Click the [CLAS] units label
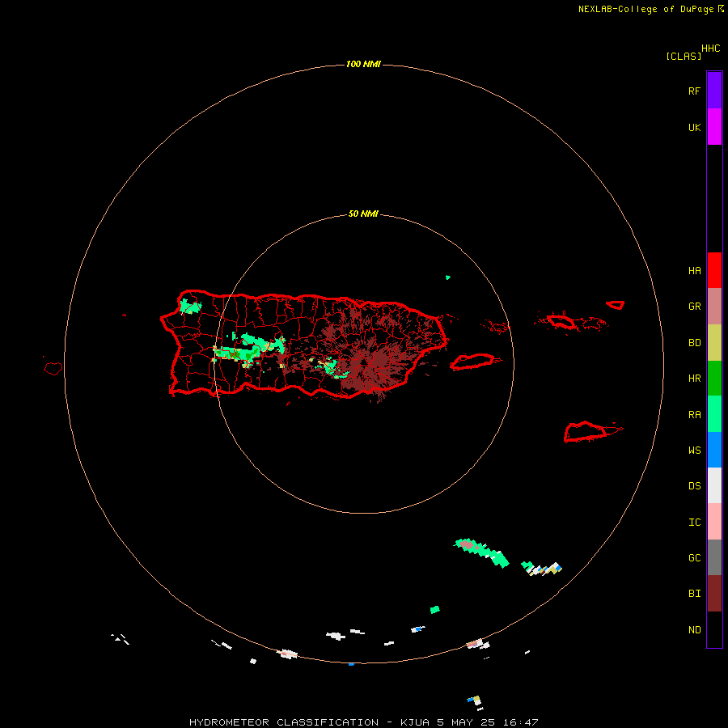Viewport: 728px width, 728px height. click(x=684, y=56)
